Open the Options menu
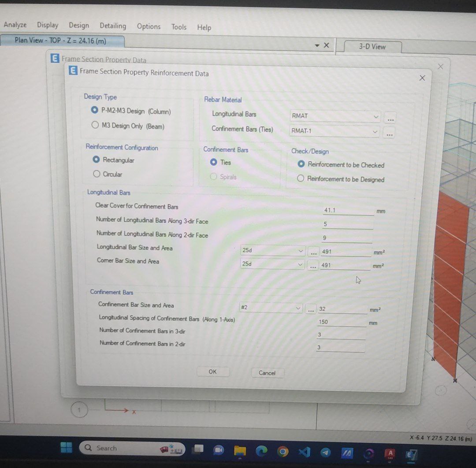The width and height of the screenshot is (476, 468). (x=149, y=27)
